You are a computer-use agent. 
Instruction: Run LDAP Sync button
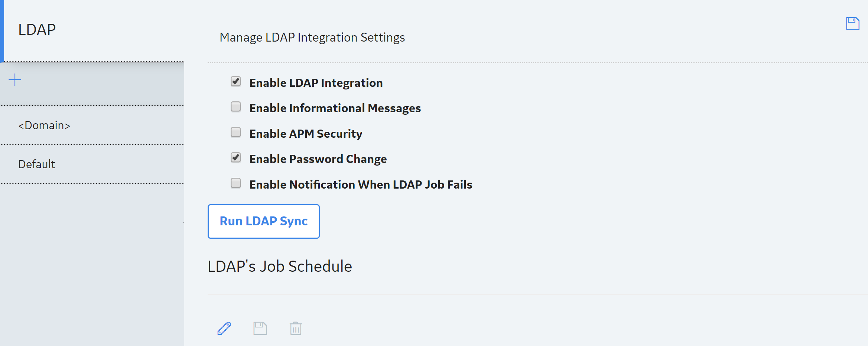click(x=264, y=221)
